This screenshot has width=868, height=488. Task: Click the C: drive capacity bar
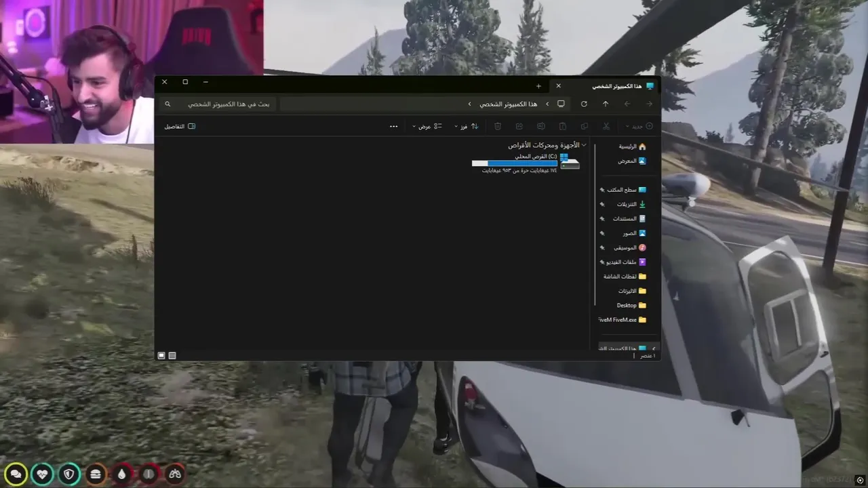tap(514, 163)
